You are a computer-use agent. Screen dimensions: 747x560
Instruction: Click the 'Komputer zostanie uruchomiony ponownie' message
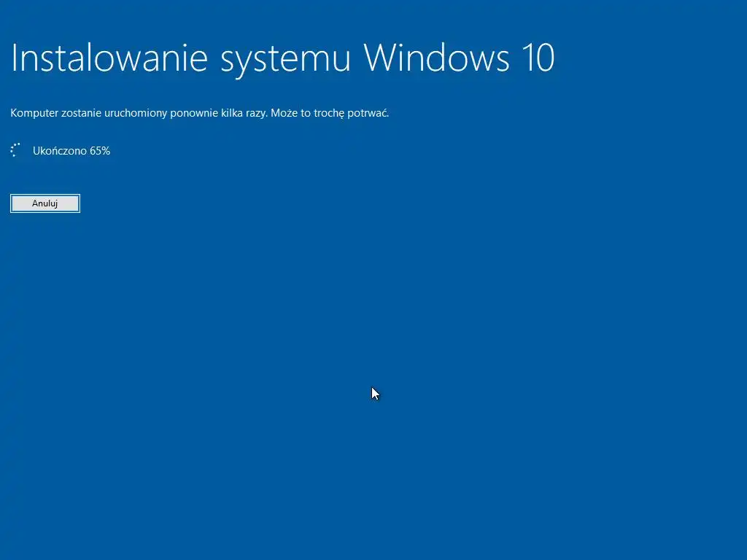(200, 113)
